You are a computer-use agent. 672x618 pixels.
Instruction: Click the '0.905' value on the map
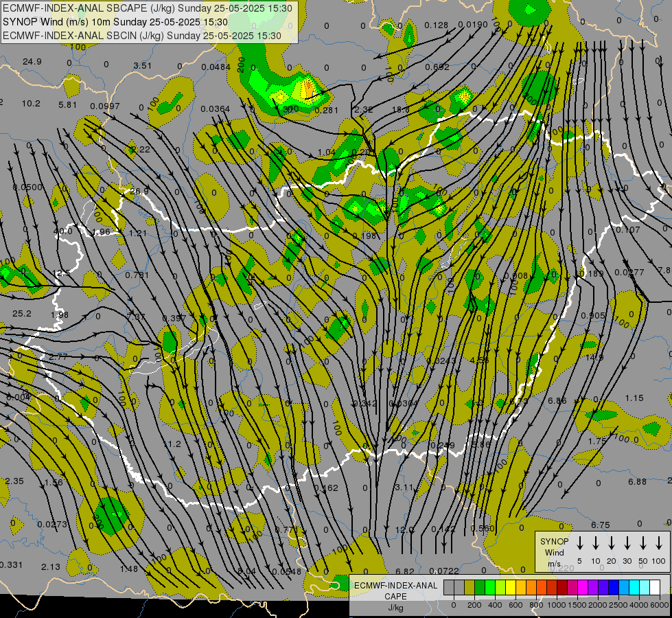click(x=593, y=316)
